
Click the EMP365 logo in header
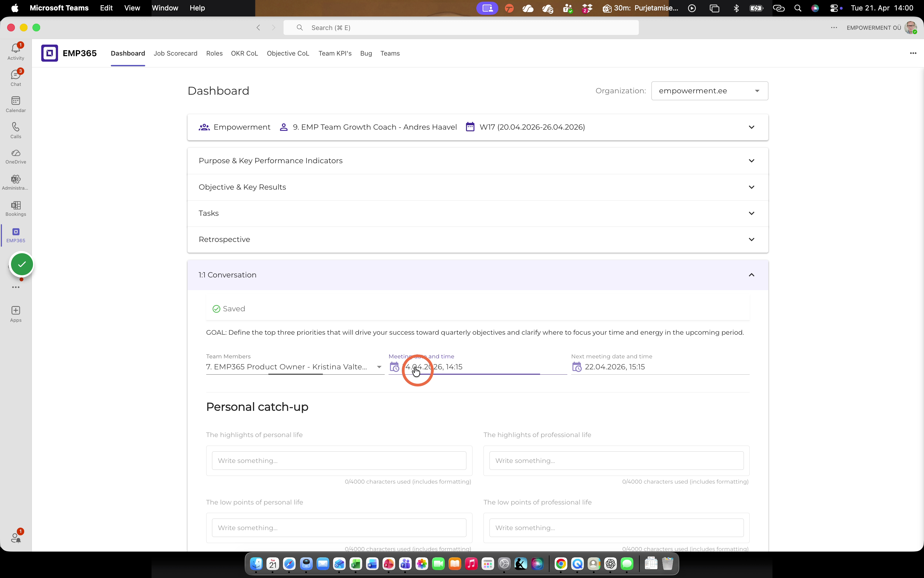(50, 53)
